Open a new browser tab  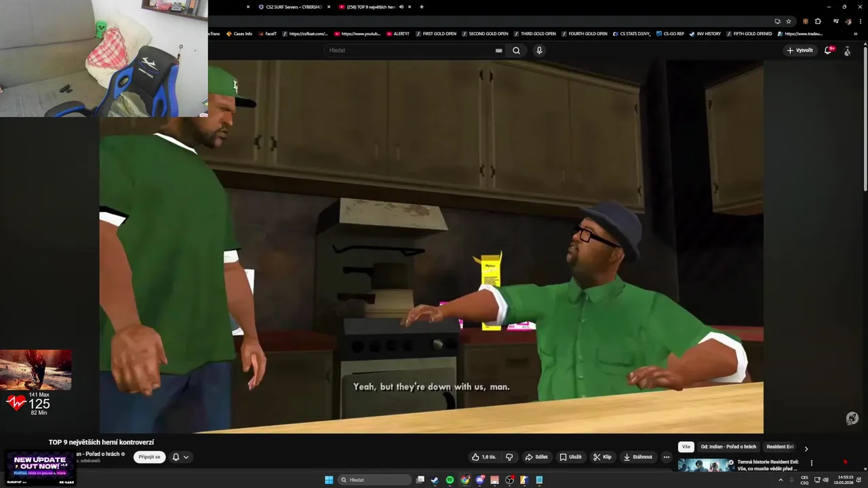tap(422, 7)
